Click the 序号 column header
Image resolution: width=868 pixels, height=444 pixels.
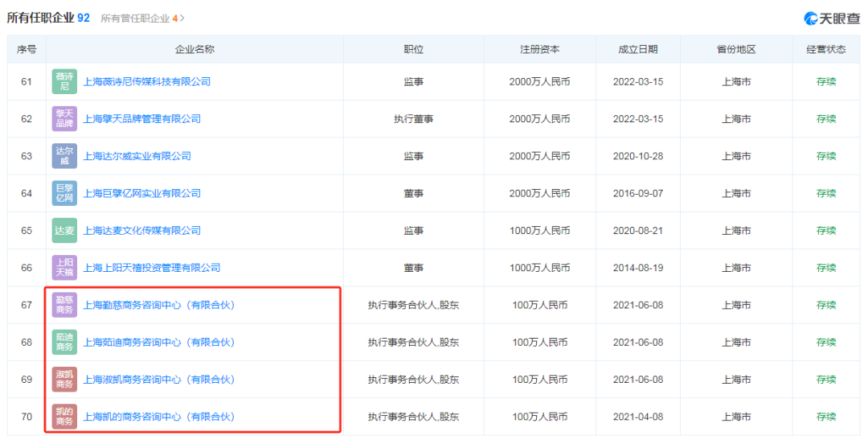(x=27, y=49)
